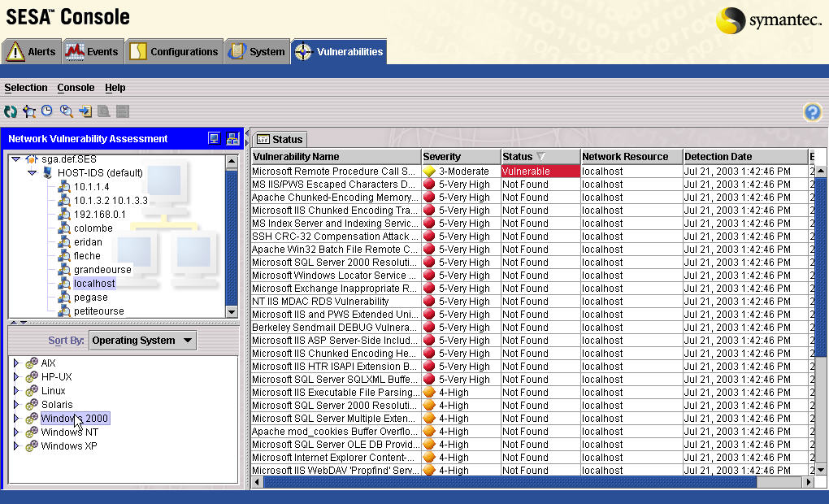829x504 pixels.
Task: Expand the AIX node
Action: (16, 363)
